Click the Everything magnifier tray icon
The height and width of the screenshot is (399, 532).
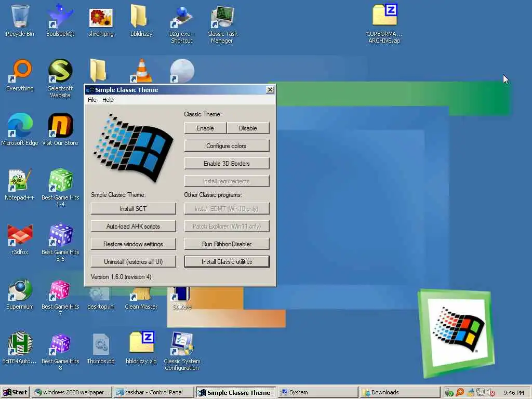pos(460,393)
